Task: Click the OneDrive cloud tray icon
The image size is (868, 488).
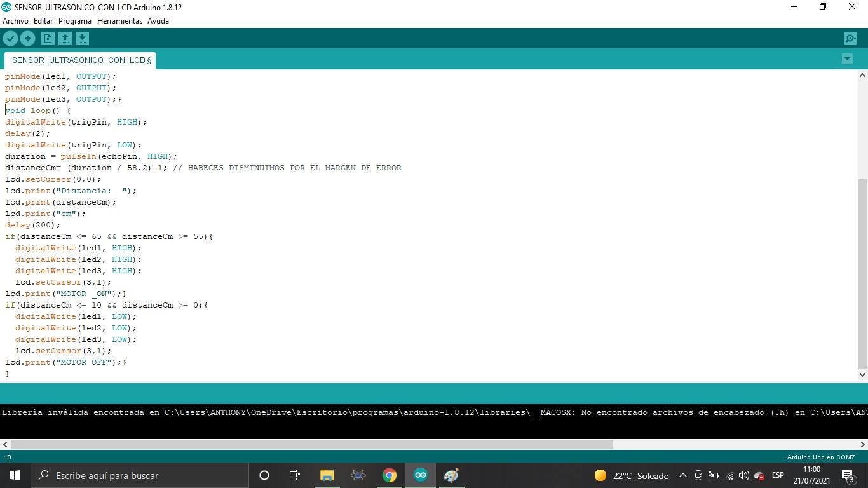Action: coord(759,475)
